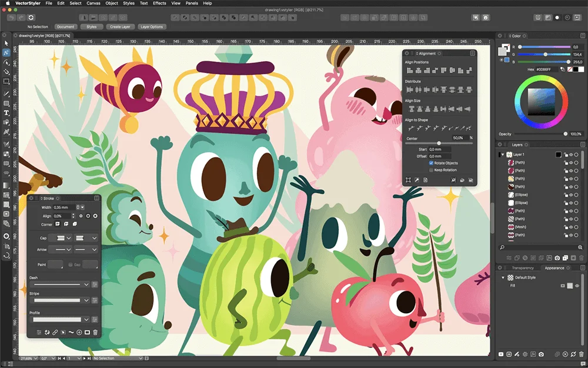Click the link icon in Stroke panel
Screen dimensions: 588x368
click(55, 333)
